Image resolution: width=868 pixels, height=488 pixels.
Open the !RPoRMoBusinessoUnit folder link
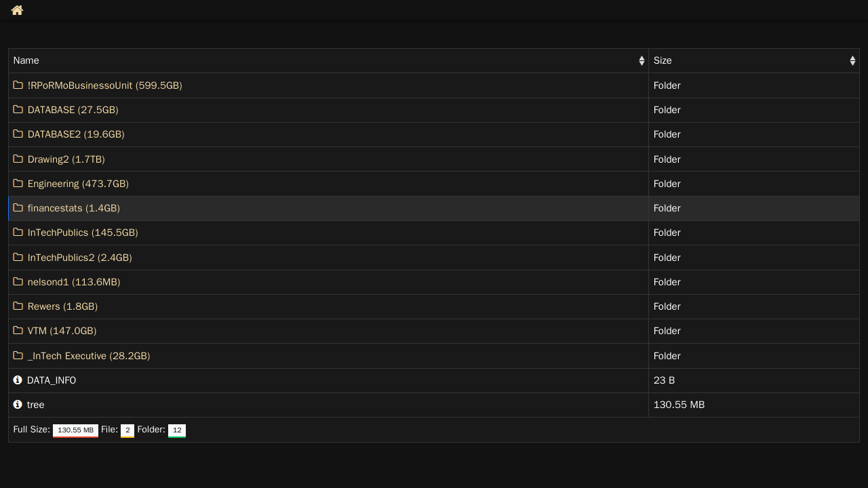tap(104, 85)
